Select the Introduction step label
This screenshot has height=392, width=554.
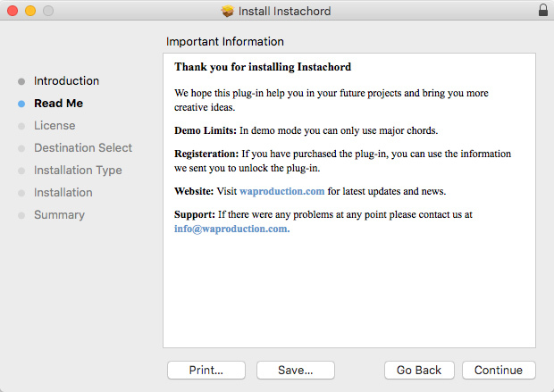(66, 81)
